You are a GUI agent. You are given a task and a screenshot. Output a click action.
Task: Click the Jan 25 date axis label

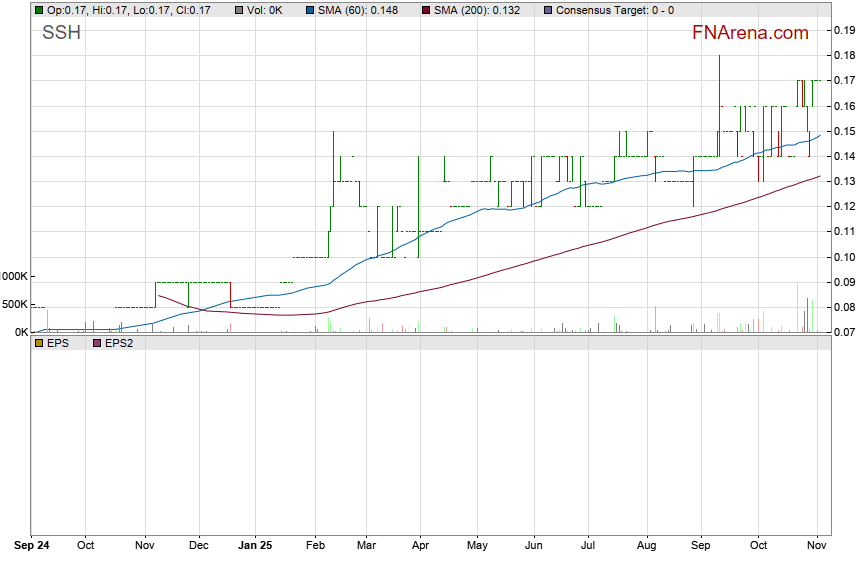pyautogui.click(x=257, y=546)
